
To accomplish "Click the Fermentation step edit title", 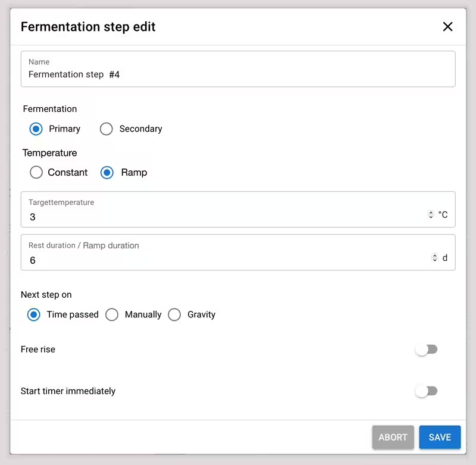I will pos(88,27).
